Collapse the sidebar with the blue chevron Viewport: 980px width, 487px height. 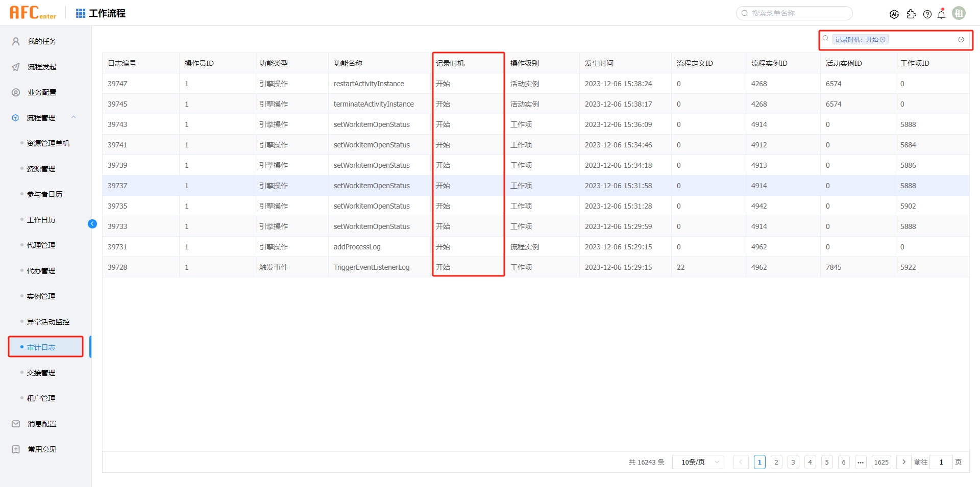[92, 224]
